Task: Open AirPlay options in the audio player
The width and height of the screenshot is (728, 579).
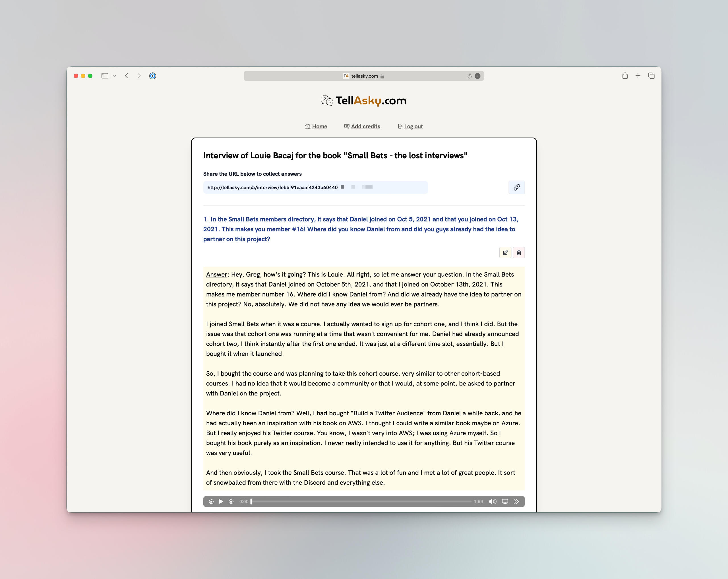Action: point(505,501)
